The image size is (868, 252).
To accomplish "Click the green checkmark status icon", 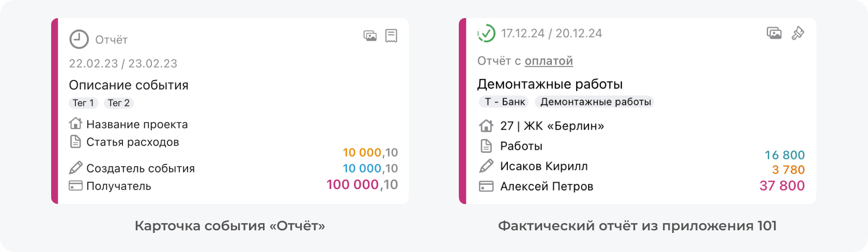I will pyautogui.click(x=486, y=34).
